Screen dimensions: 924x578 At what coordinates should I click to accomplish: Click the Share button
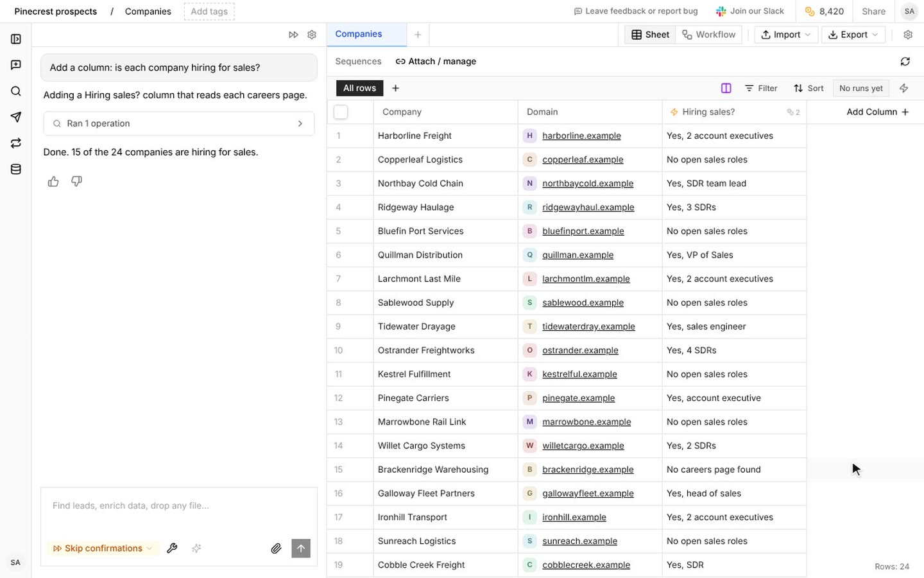click(873, 12)
